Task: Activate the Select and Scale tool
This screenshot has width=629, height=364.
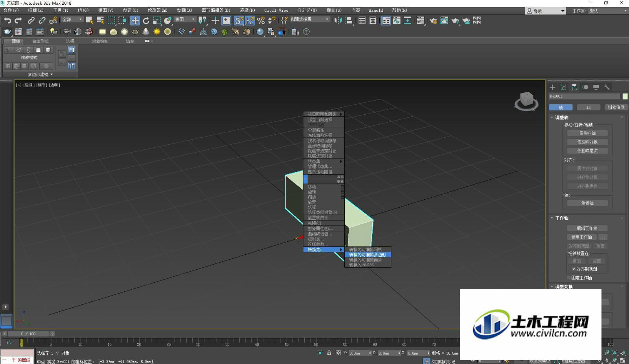Action: 157,20
